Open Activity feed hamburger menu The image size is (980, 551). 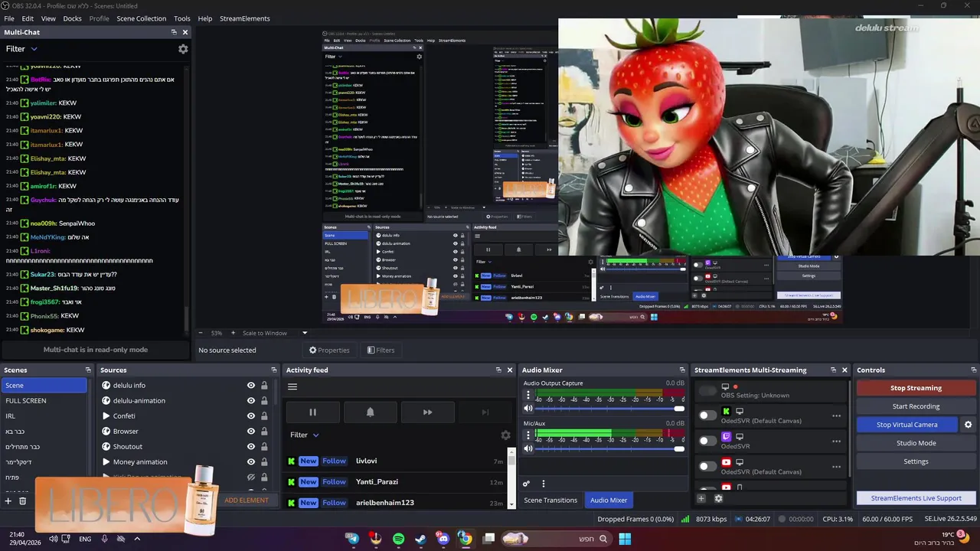[292, 386]
